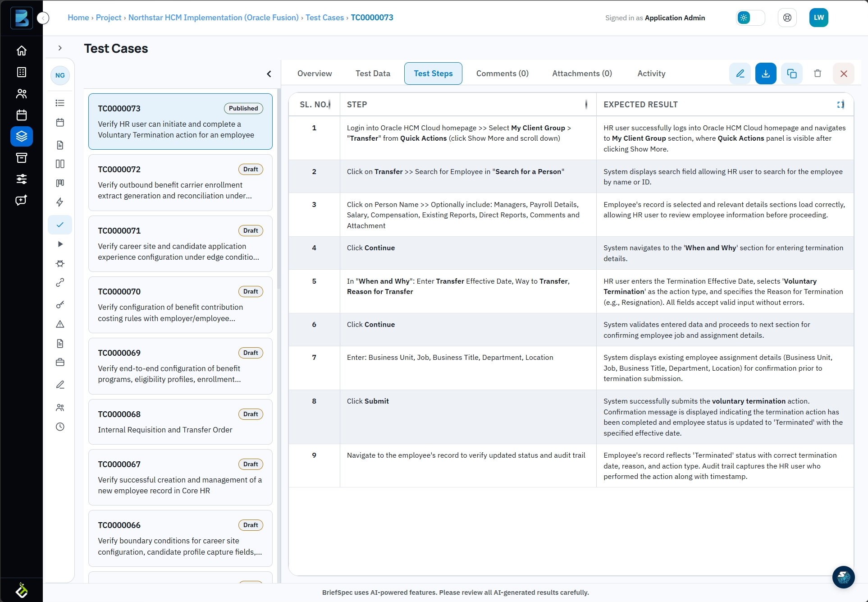The image size is (868, 602).
Task: Select test case TC0000069 card
Action: pos(180,366)
